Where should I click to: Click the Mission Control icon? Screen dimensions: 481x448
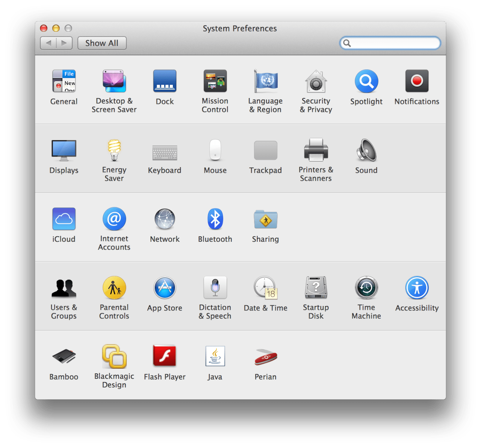point(215,81)
